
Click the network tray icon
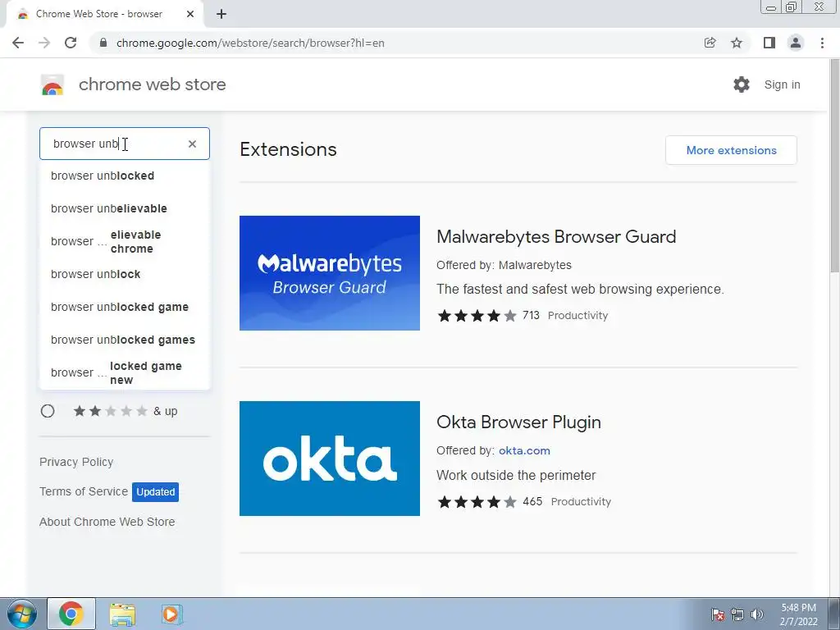point(737,614)
